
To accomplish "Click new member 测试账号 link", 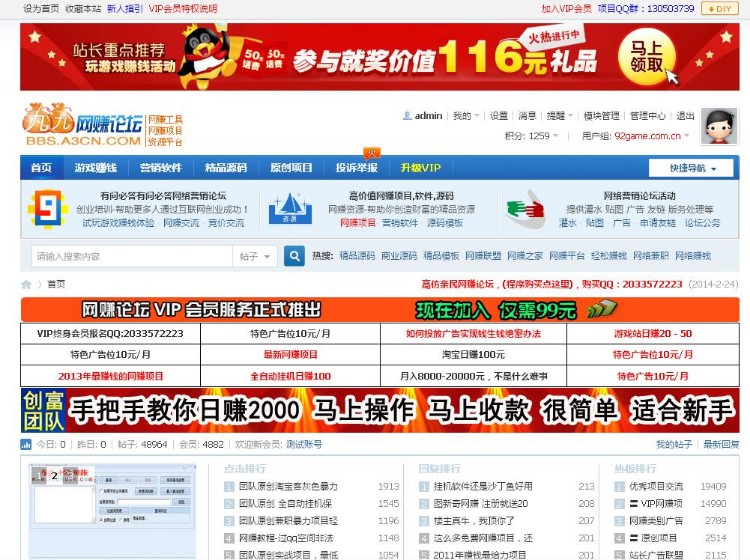I will tap(304, 444).
